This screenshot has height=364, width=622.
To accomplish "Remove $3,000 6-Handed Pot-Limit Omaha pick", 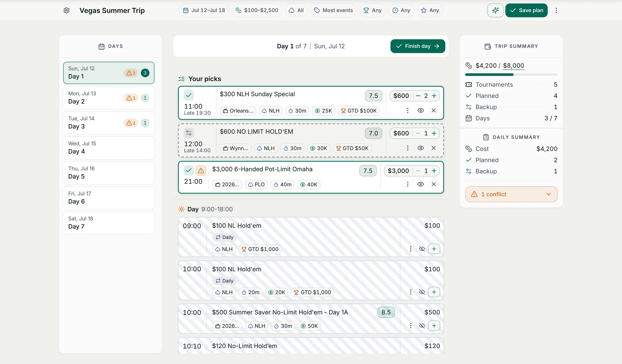I will click(434, 184).
